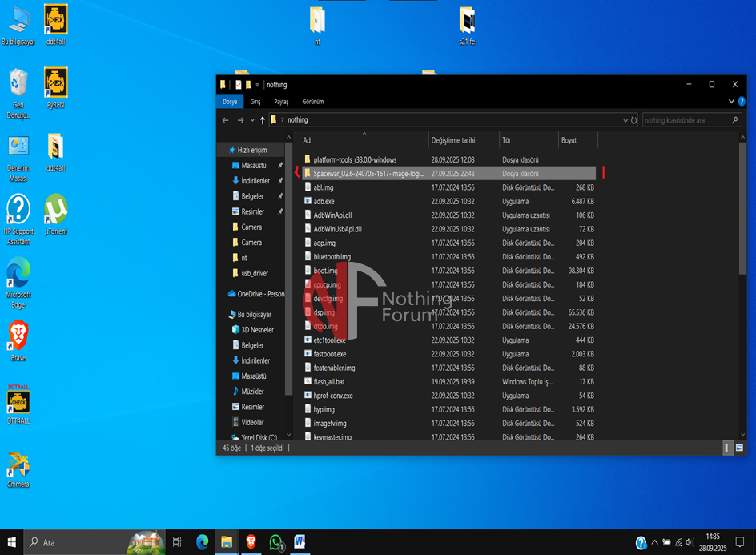Image resolution: width=756 pixels, height=555 pixels.
Task: Switch to the Görünüm ribbon tab
Action: tap(312, 102)
